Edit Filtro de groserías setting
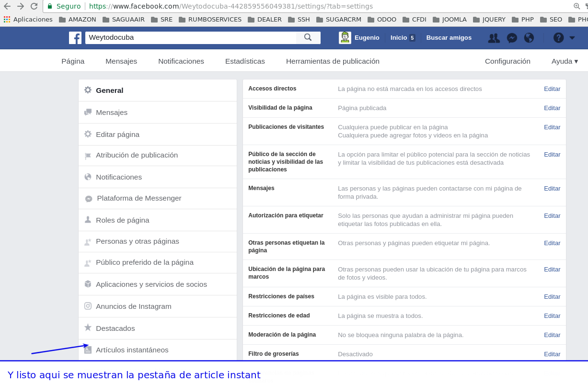588x384 pixels. click(552, 354)
